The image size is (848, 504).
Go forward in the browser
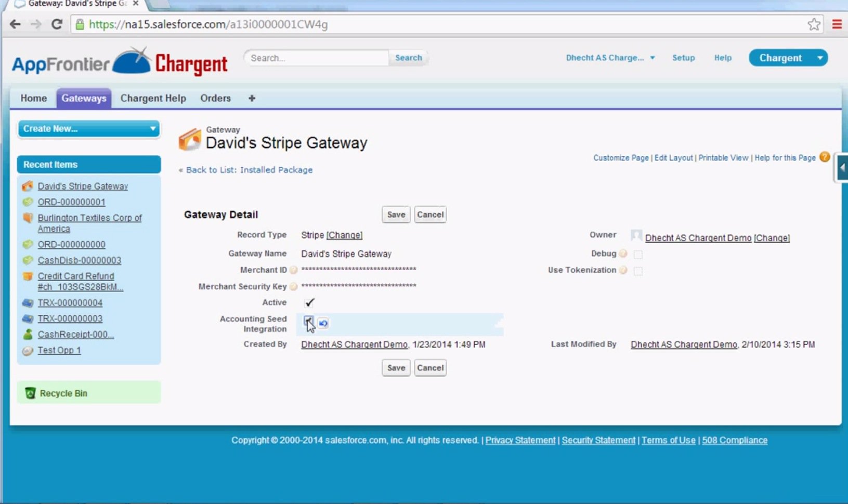35,24
